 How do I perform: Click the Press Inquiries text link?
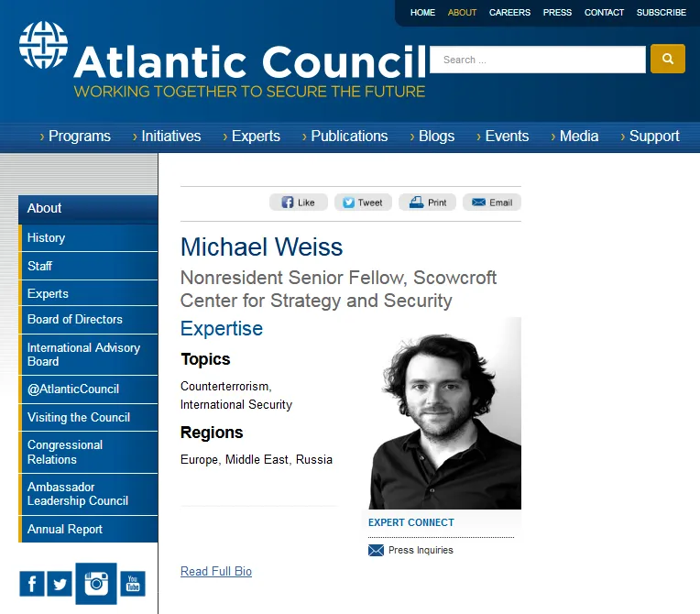click(421, 550)
